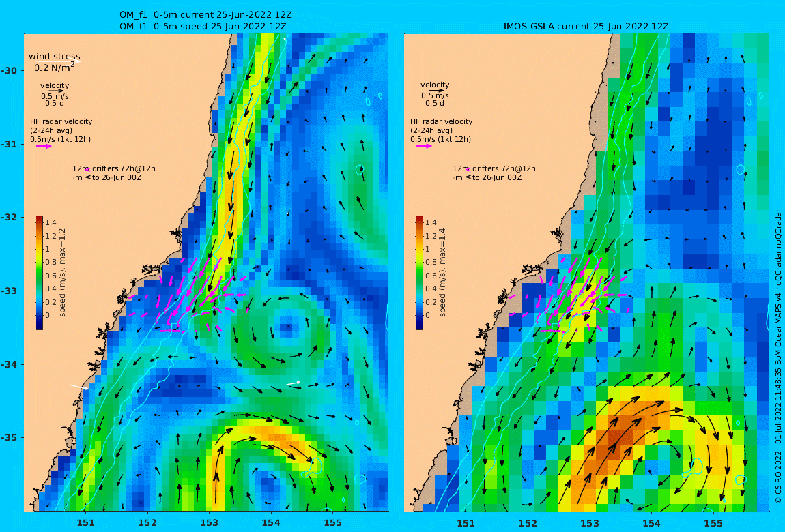The width and height of the screenshot is (785, 532).
Task: Click the magenta HF radar legend arrow in right map
Action: coord(423,146)
